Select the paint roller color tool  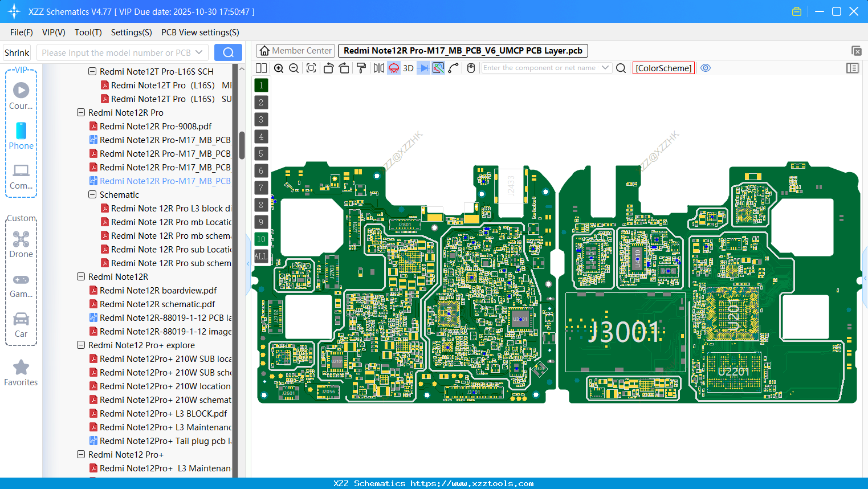tap(361, 68)
